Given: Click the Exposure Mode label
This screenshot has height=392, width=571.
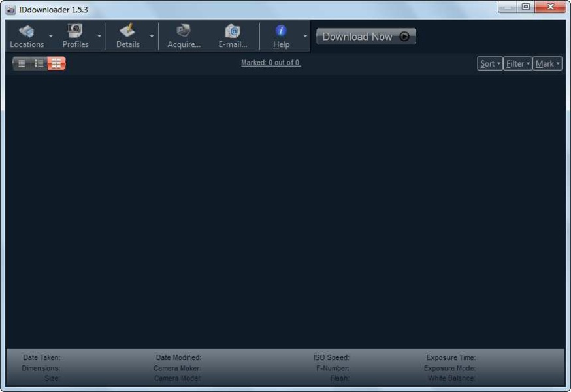Looking at the screenshot, I should click(449, 368).
